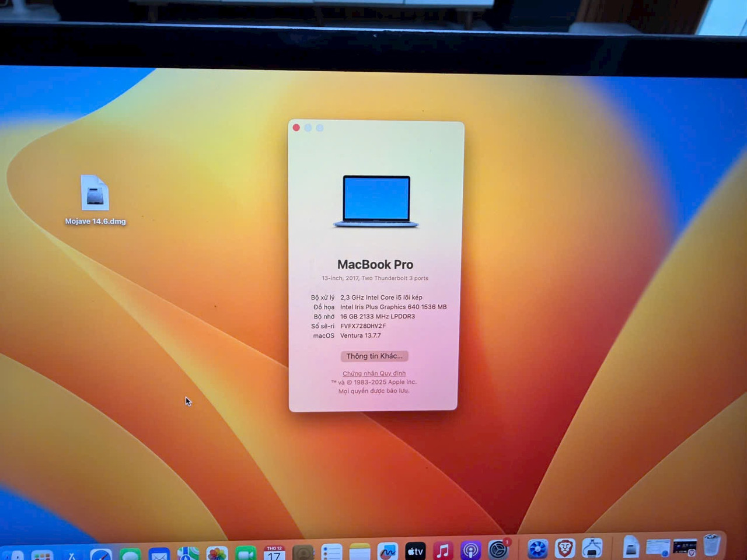Open System Settings with the red badge

tap(498, 549)
